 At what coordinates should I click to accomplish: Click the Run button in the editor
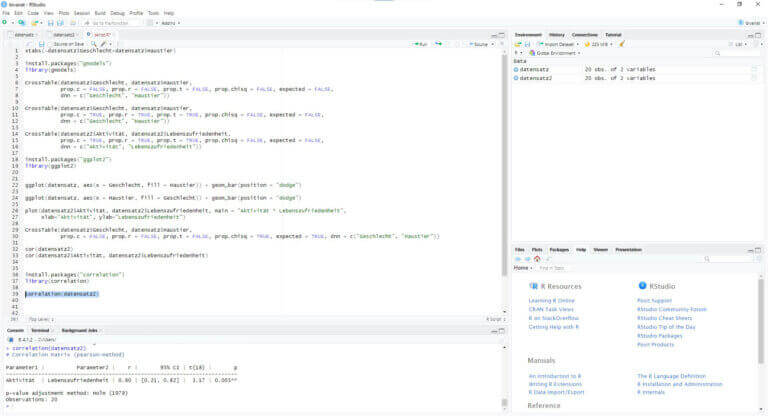[420, 44]
